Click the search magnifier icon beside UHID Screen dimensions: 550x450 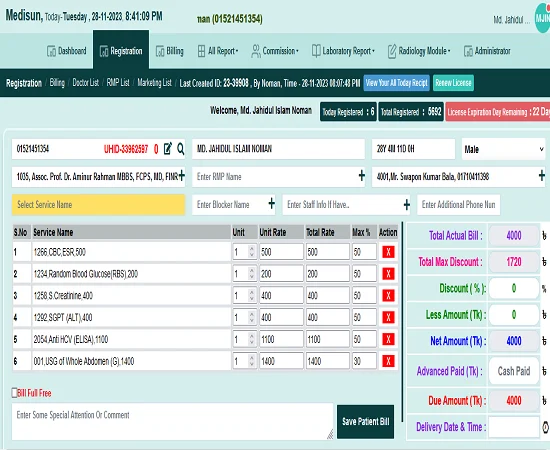pyautogui.click(x=181, y=149)
